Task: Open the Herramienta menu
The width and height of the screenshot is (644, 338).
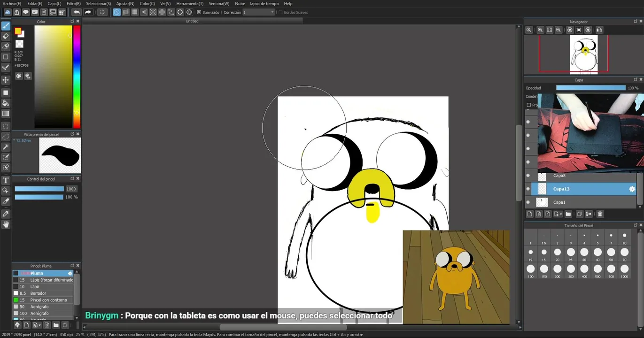Action: click(x=190, y=3)
